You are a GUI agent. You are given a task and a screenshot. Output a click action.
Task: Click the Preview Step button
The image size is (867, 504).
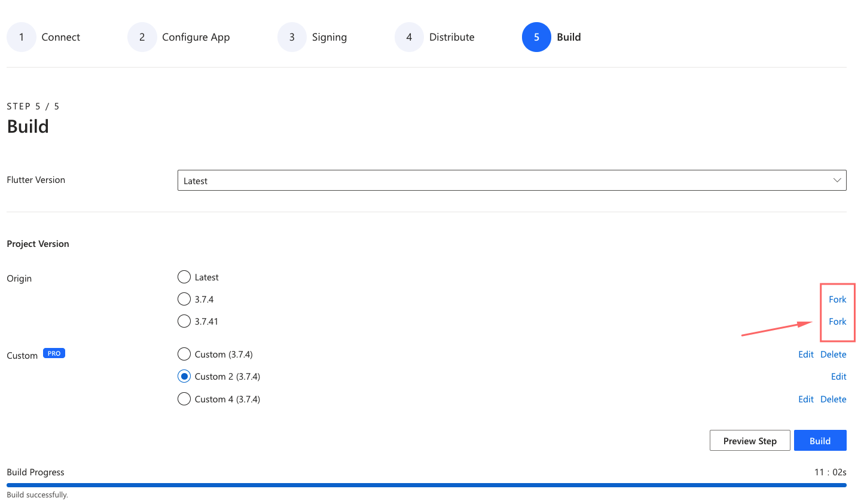750,441
